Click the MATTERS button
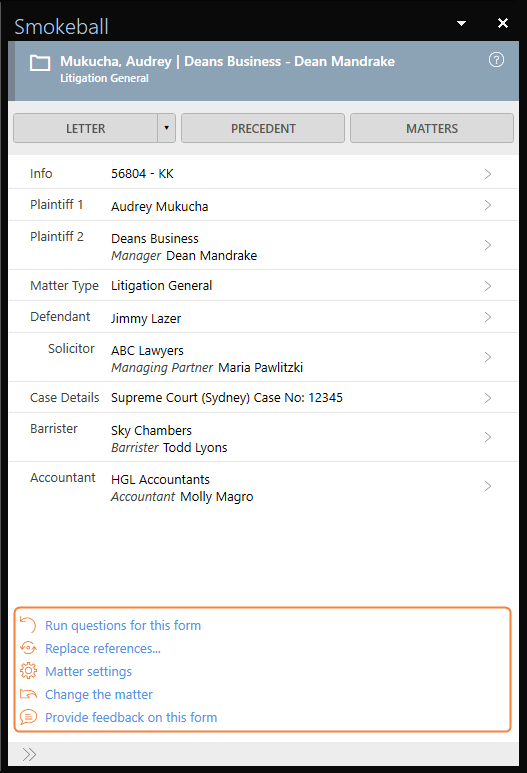 coord(432,128)
